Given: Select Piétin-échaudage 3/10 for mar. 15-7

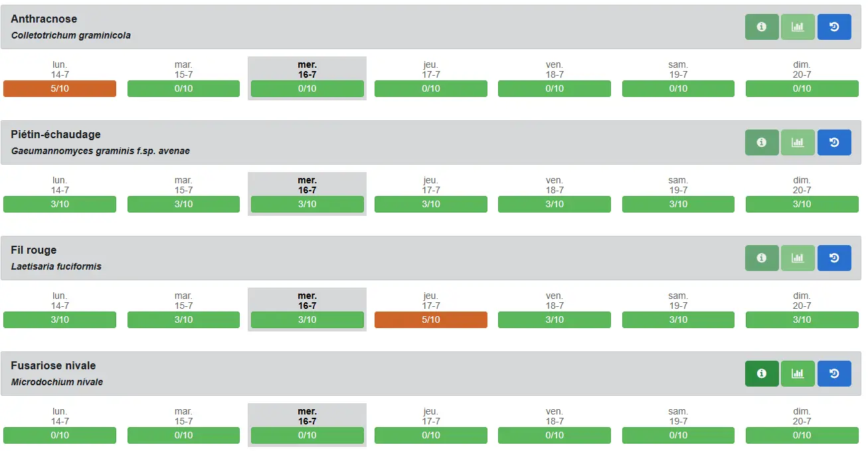Looking at the screenshot, I should 183,205.
